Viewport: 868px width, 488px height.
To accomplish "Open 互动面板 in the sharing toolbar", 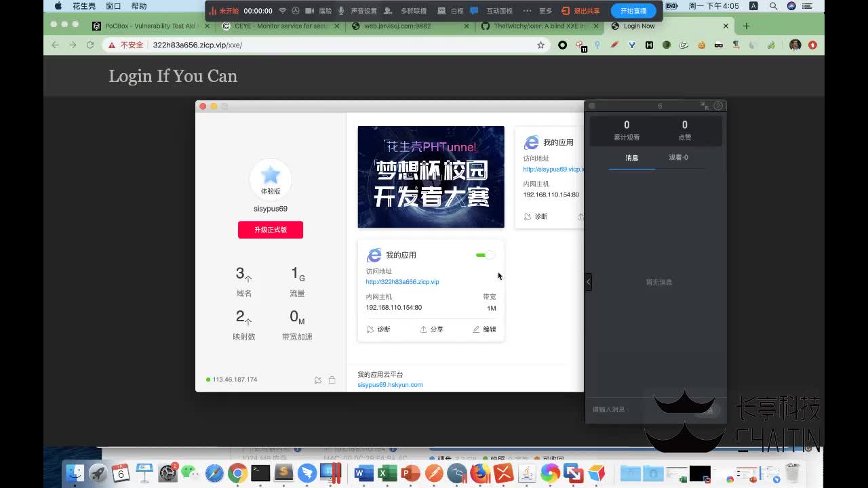I will click(492, 11).
